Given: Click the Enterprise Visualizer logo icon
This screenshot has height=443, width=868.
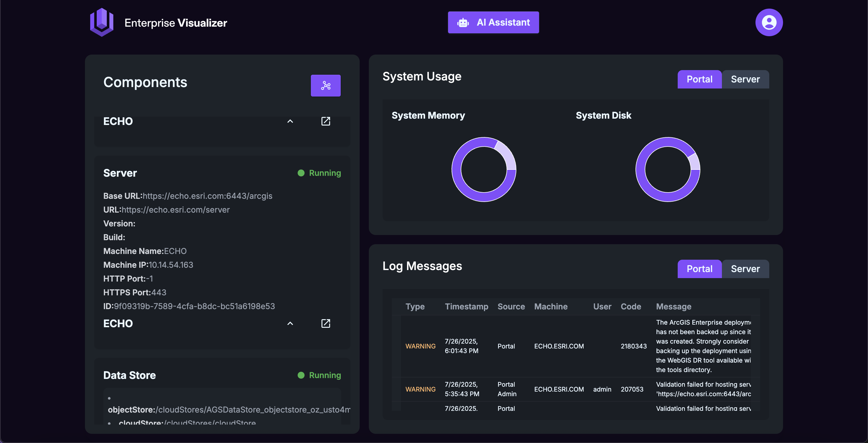Looking at the screenshot, I should click(101, 22).
